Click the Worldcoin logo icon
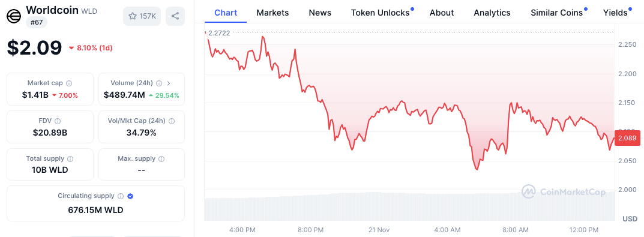The image size is (644, 237). click(14, 16)
